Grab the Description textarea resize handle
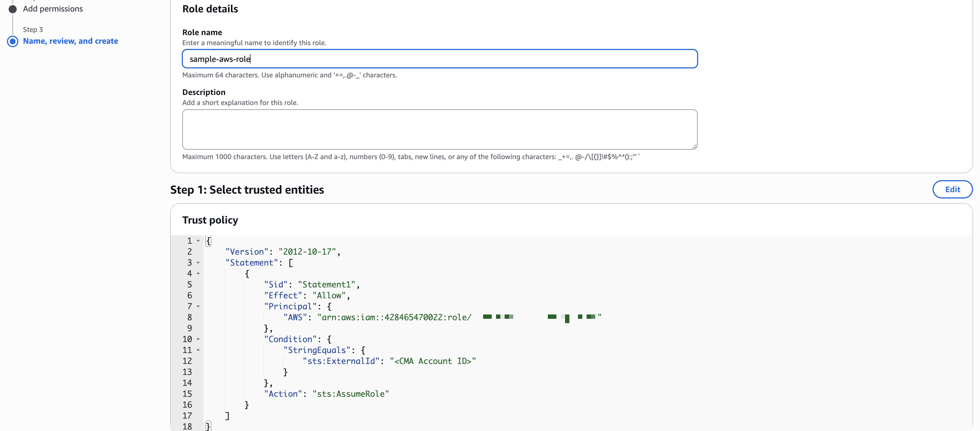Viewport: 980px width, 431px height. click(x=694, y=146)
